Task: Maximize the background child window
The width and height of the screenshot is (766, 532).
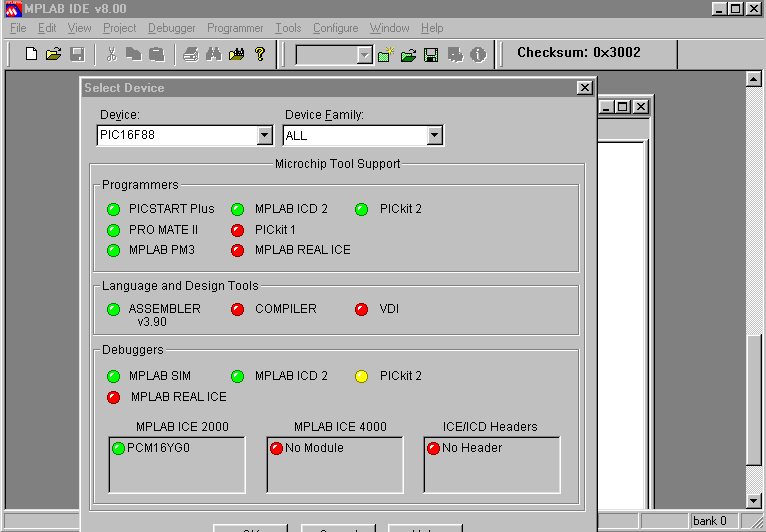Action: click(622, 106)
